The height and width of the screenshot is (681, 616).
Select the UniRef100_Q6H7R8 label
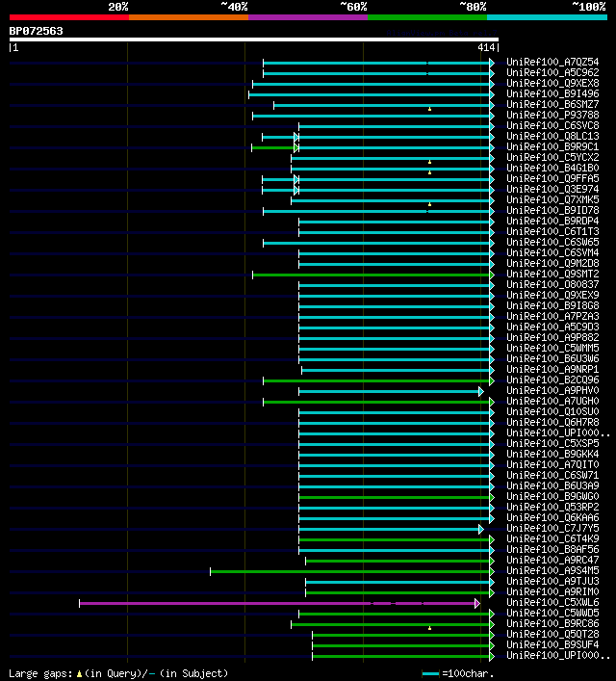tap(552, 422)
